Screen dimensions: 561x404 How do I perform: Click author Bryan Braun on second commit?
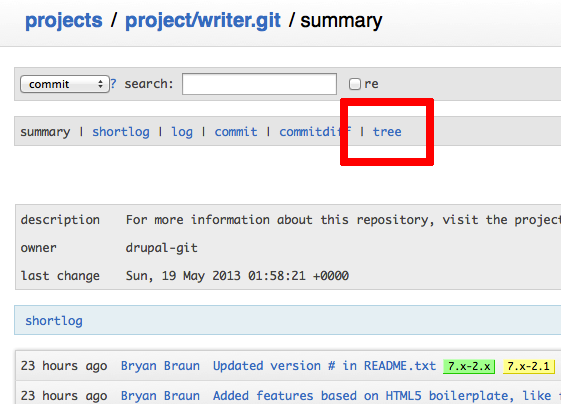coord(160,396)
